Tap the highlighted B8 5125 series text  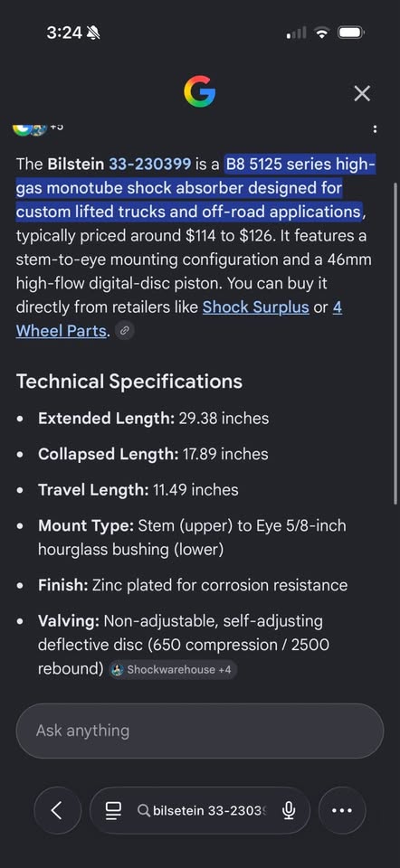195,188
